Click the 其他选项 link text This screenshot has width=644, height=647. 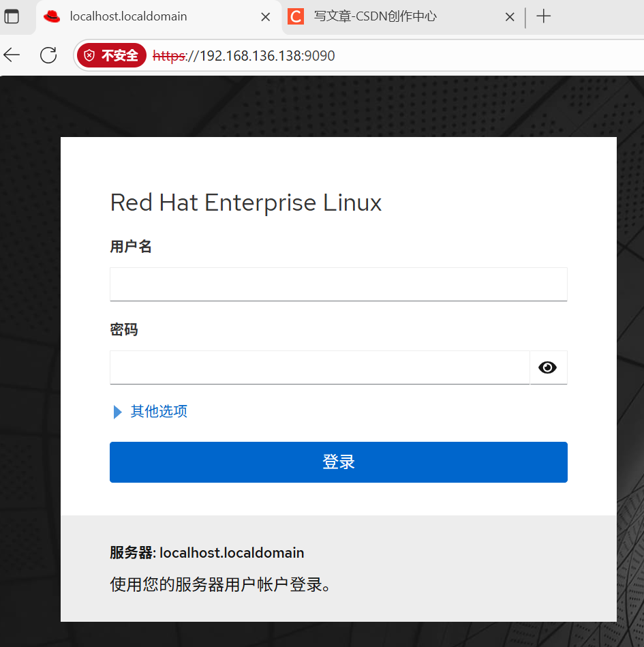point(159,411)
